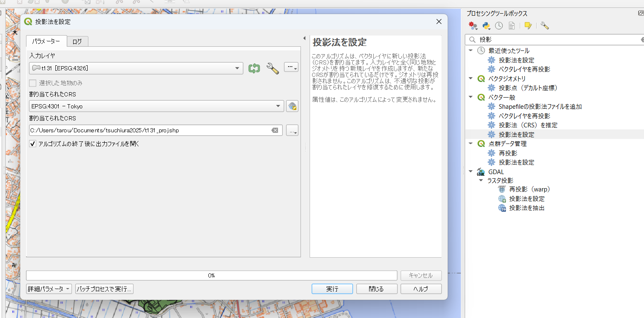Toggle edit-in-place yellow pencil icon

[527, 26]
